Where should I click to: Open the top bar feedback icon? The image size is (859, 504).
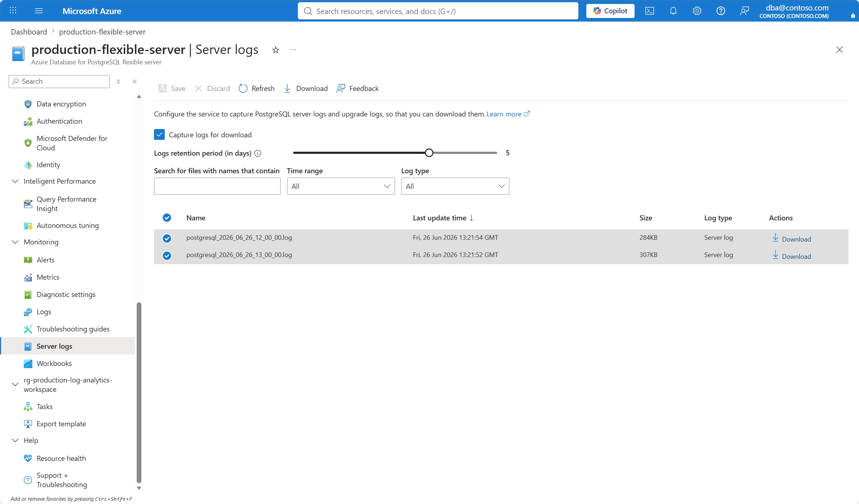pyautogui.click(x=745, y=11)
